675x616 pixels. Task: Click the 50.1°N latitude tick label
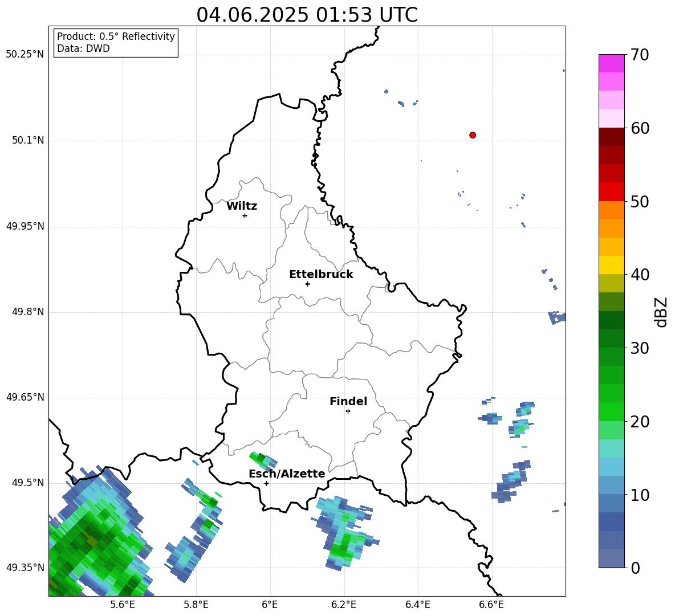point(28,141)
